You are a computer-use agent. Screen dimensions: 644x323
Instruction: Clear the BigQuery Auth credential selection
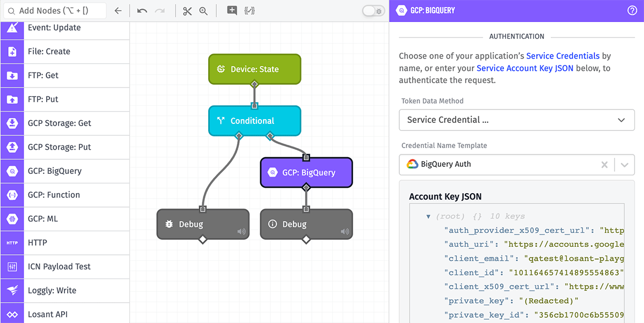[x=604, y=165]
